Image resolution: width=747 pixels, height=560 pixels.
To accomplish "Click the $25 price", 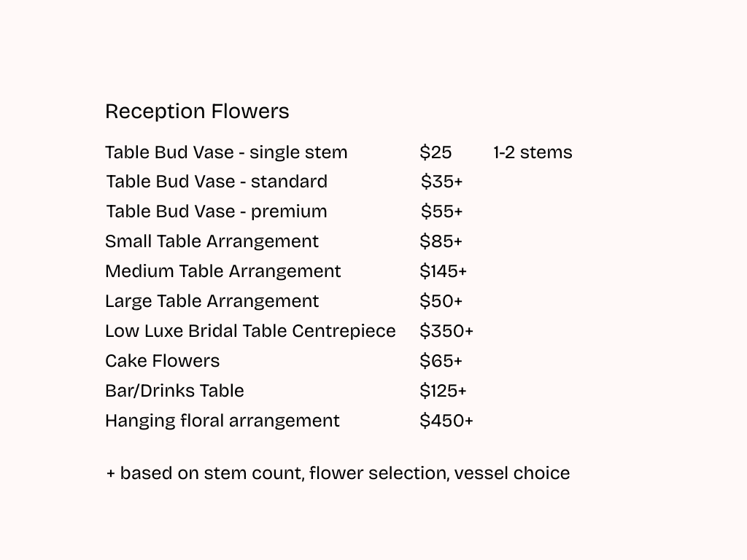I will click(x=436, y=152).
